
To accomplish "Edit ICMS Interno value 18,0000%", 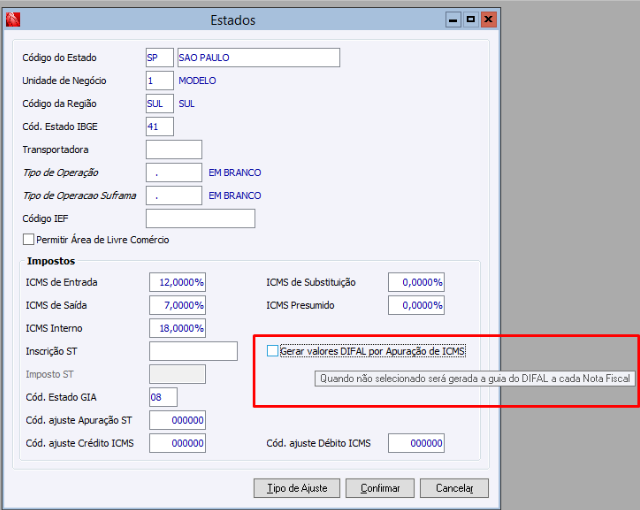I will tap(178, 328).
